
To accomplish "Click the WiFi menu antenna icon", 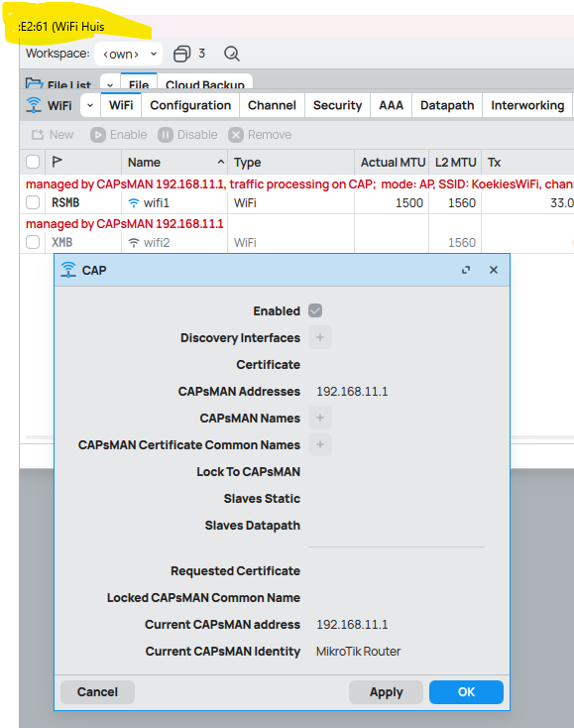I will tap(34, 105).
